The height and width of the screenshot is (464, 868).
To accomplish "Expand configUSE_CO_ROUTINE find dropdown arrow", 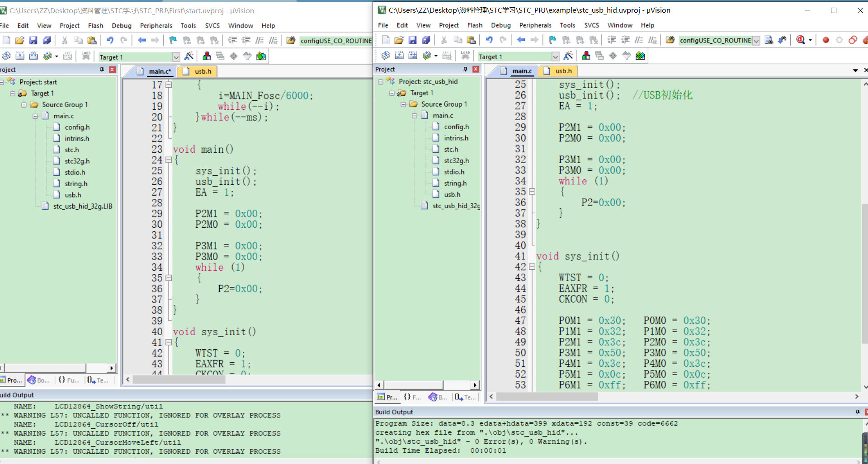I will 756,41.
